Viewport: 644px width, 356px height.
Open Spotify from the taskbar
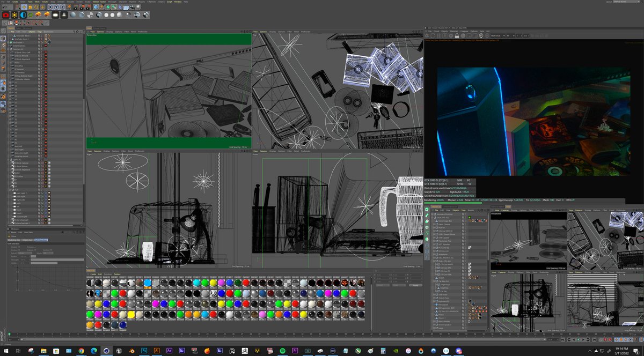point(283,351)
